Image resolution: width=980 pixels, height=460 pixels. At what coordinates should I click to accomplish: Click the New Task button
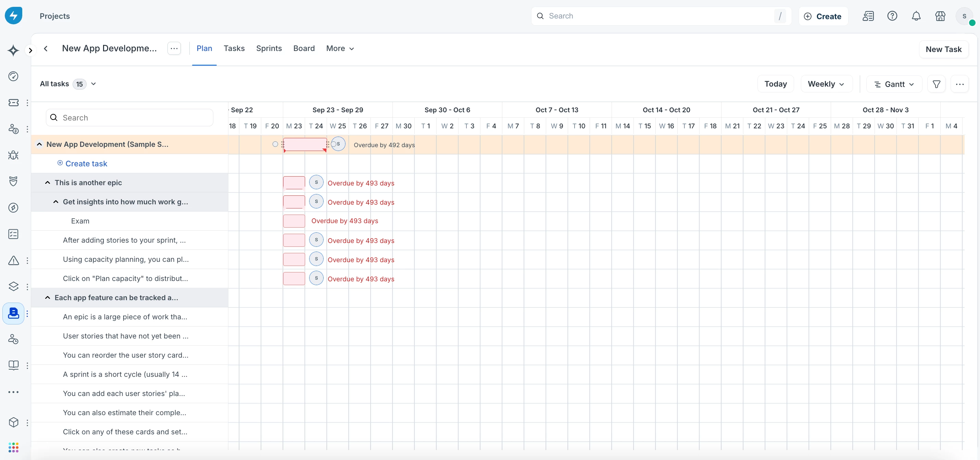(x=943, y=49)
